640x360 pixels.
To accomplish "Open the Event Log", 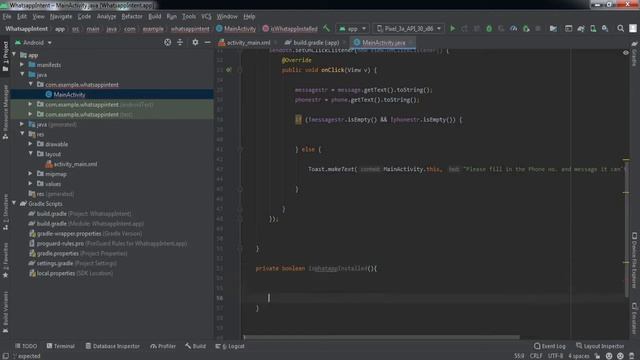I will [x=550, y=346].
